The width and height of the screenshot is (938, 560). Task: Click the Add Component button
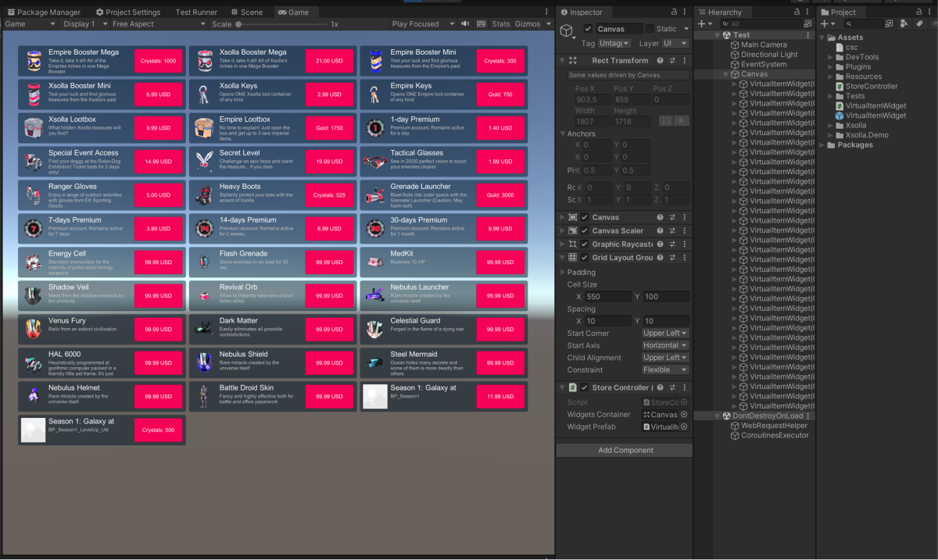[625, 450]
